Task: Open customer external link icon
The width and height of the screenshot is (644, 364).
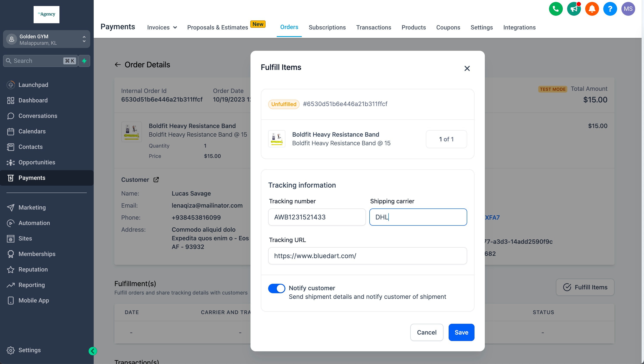Action: click(156, 180)
